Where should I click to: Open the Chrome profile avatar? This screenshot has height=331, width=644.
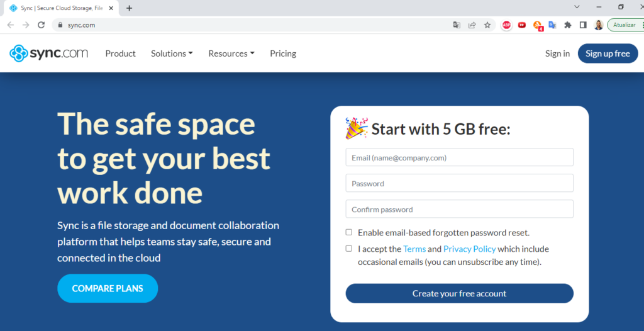[x=599, y=25]
